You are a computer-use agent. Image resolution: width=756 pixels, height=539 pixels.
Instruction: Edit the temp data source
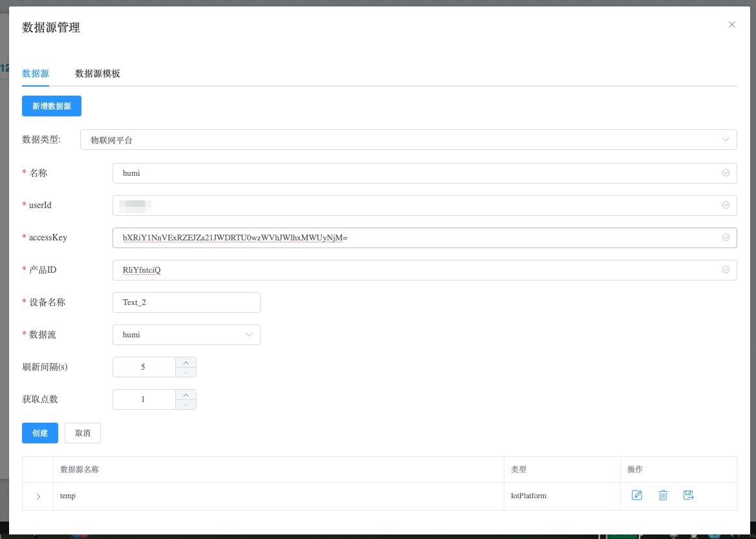[x=636, y=496]
